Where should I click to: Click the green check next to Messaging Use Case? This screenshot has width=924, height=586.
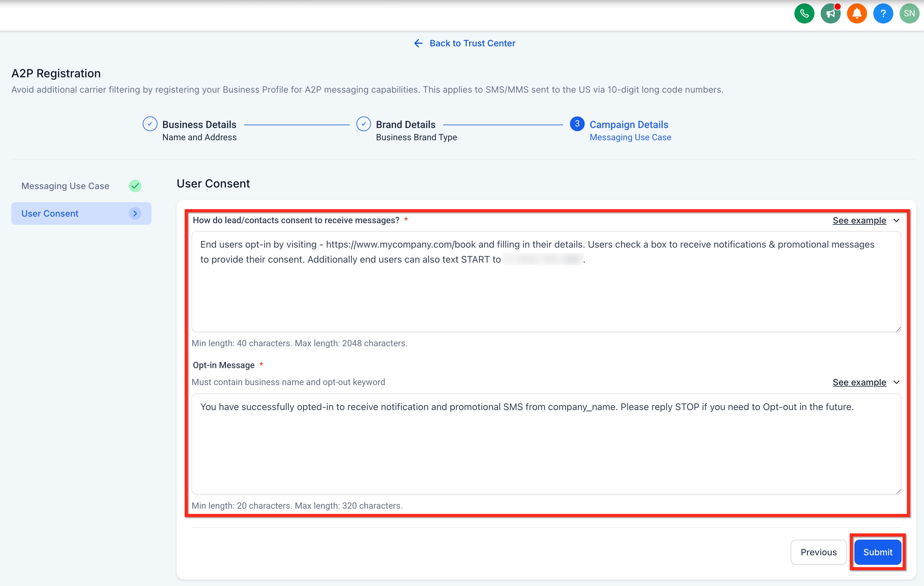pos(135,186)
